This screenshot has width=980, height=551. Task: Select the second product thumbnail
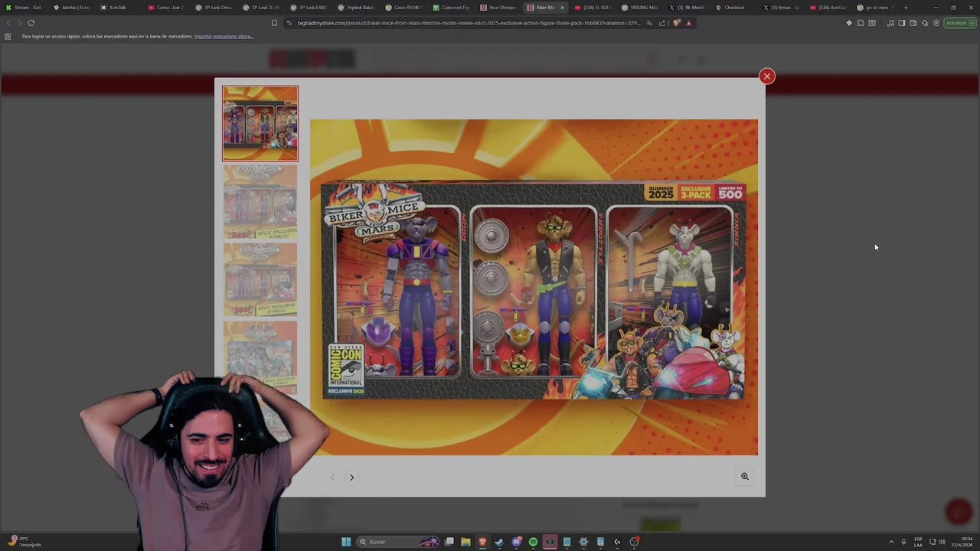(260, 202)
